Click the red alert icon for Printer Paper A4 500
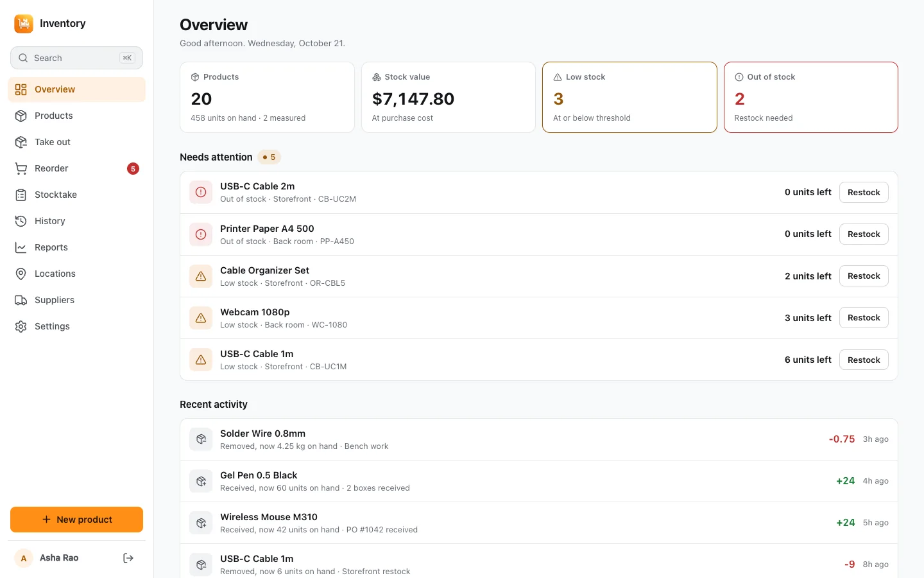This screenshot has width=924, height=578. pyautogui.click(x=201, y=234)
